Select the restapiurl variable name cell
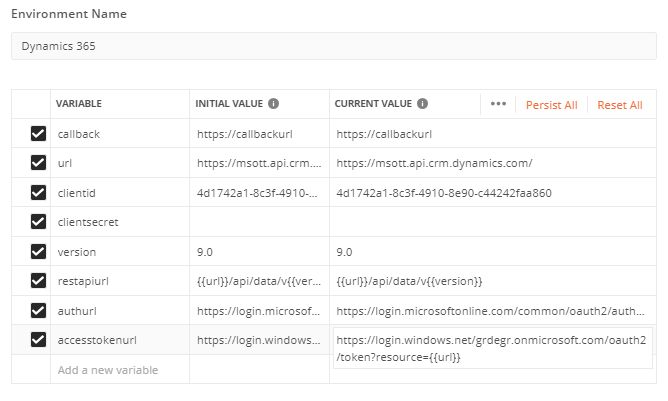This screenshot has height=401, width=668. pyautogui.click(x=120, y=281)
